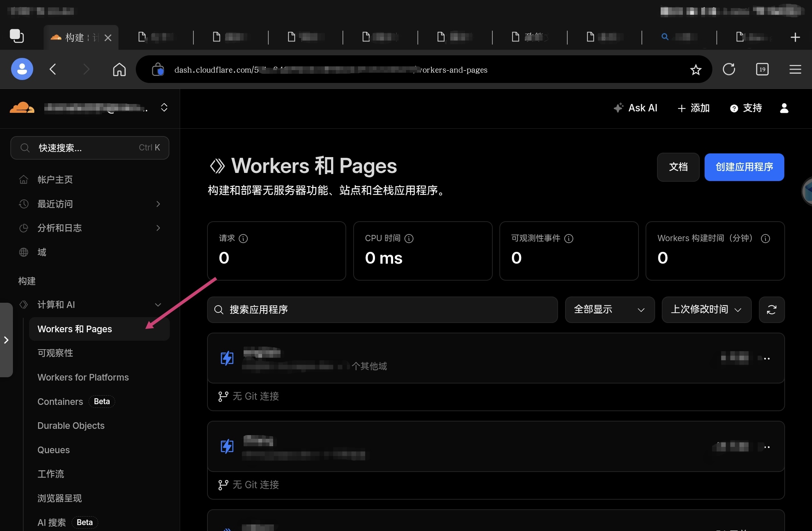This screenshot has width=812, height=531.
Task: Click the Cloudflare logo in the sidebar
Action: coord(22,107)
